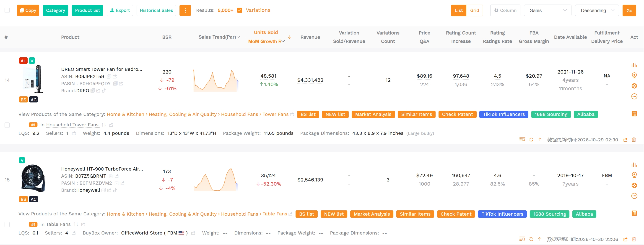Viewport: 644px width, 245px height.
Task: Select the DREO product row checkbox
Action: (x=7, y=125)
